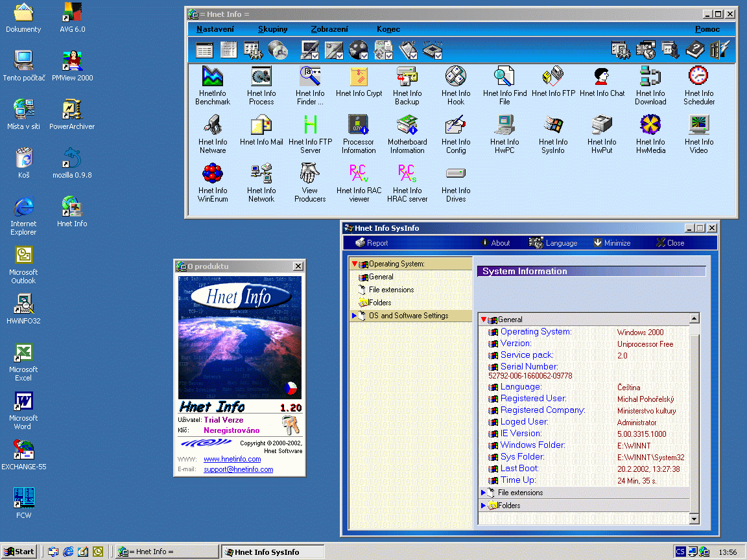Collapse the Operating System tree node
This screenshot has height=560, width=747.
tap(354, 264)
